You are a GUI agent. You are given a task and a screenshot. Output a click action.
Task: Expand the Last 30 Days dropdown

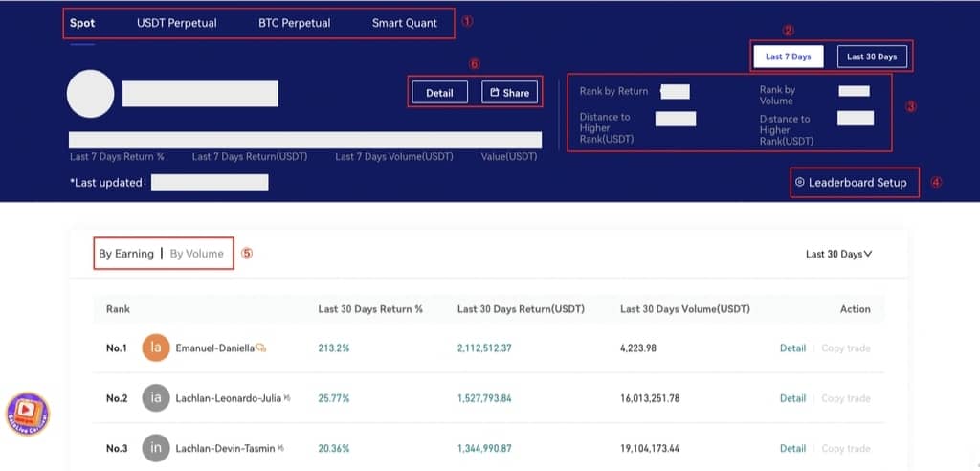point(838,254)
